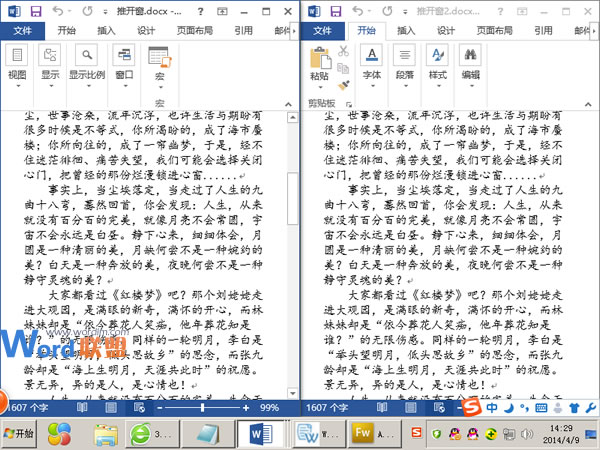Redo in the right 推开窗2.docx window
Viewport: 600px width, 450px height.
click(x=387, y=11)
